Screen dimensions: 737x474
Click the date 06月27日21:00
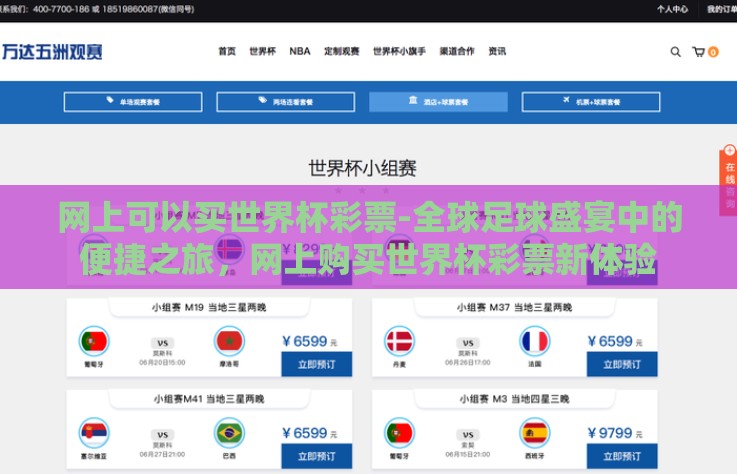[x=162, y=454]
